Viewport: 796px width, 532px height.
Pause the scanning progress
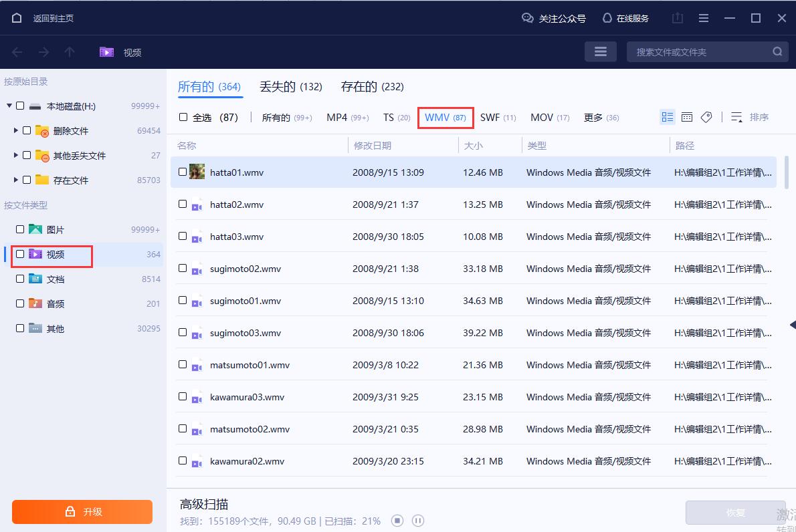(418, 520)
